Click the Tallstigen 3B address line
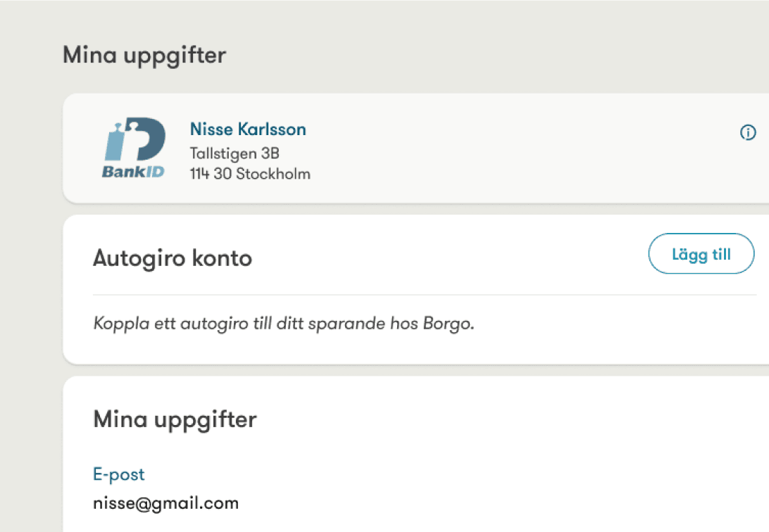 [x=235, y=153]
